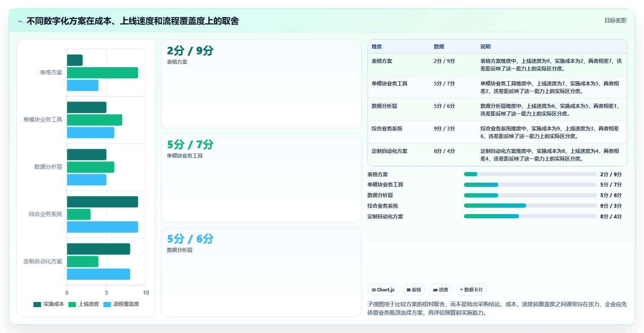Image resolution: width=644 pixels, height=333 pixels.
Task: Click the 数据分析层 上线速度 chart bar
Action: click(90, 167)
